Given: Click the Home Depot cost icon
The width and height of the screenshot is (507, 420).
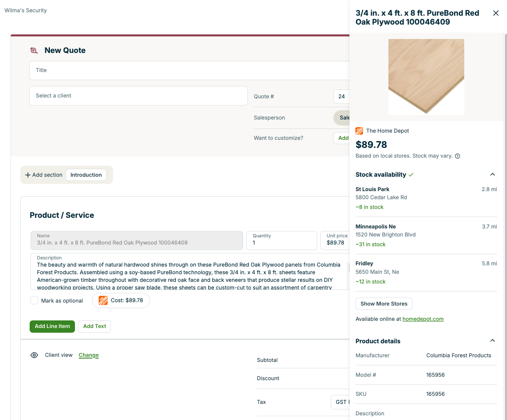Looking at the screenshot, I should pyautogui.click(x=103, y=300).
